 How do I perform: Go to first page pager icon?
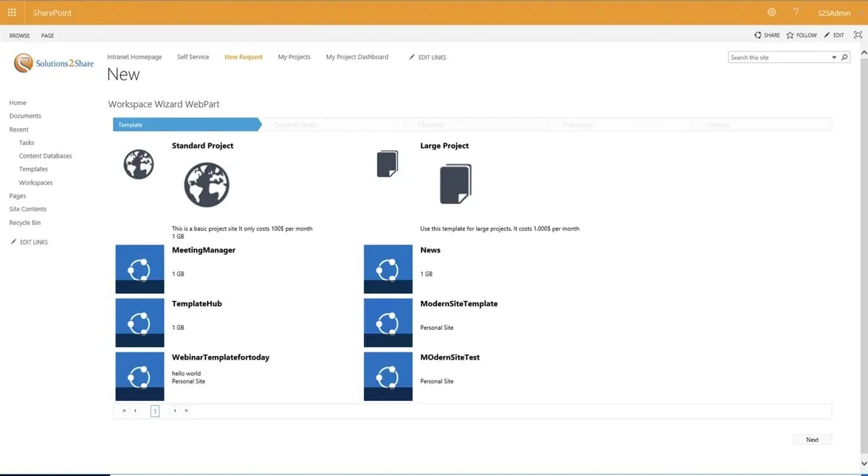(x=124, y=411)
